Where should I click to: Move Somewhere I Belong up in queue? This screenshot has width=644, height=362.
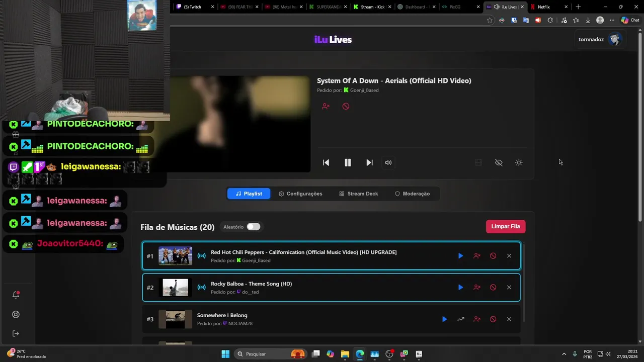tap(461, 319)
